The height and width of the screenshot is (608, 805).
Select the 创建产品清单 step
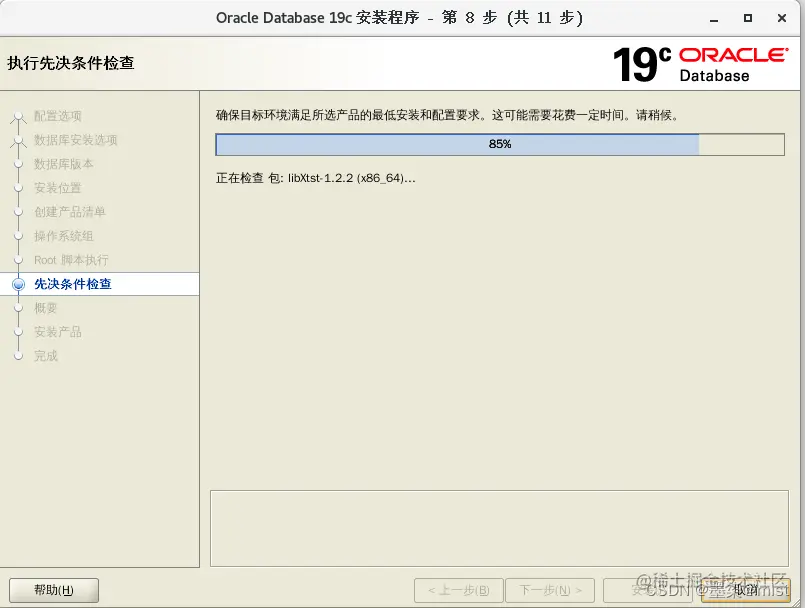69,212
